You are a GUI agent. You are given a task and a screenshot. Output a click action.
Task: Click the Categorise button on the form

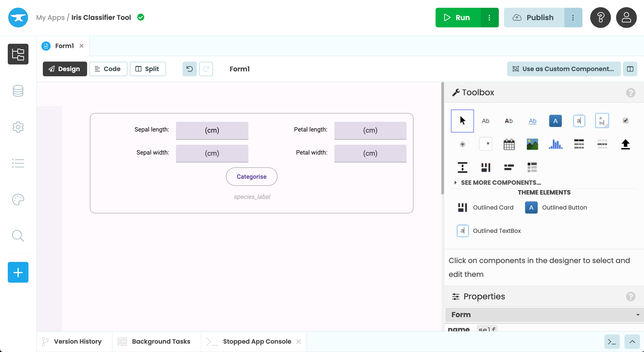(x=252, y=176)
